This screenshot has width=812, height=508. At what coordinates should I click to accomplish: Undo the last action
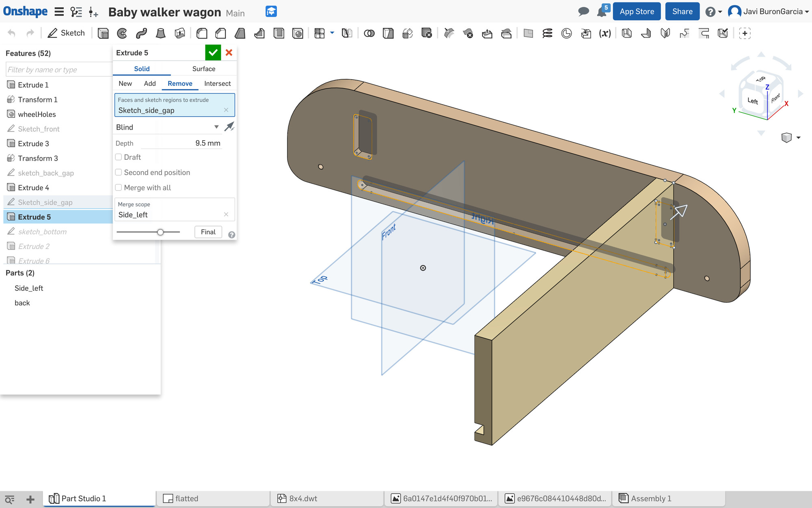(x=12, y=33)
